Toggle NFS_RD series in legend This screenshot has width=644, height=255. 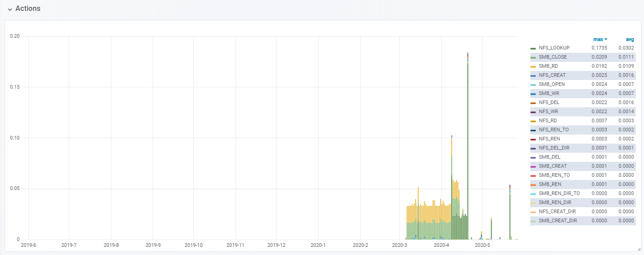548,120
